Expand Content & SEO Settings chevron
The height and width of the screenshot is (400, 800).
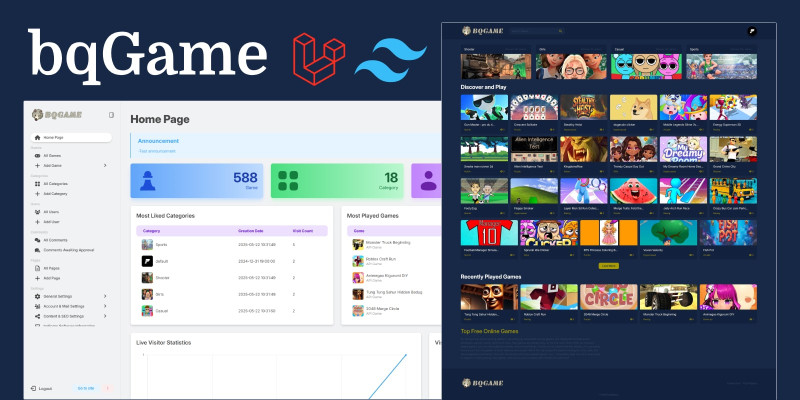[x=105, y=316]
